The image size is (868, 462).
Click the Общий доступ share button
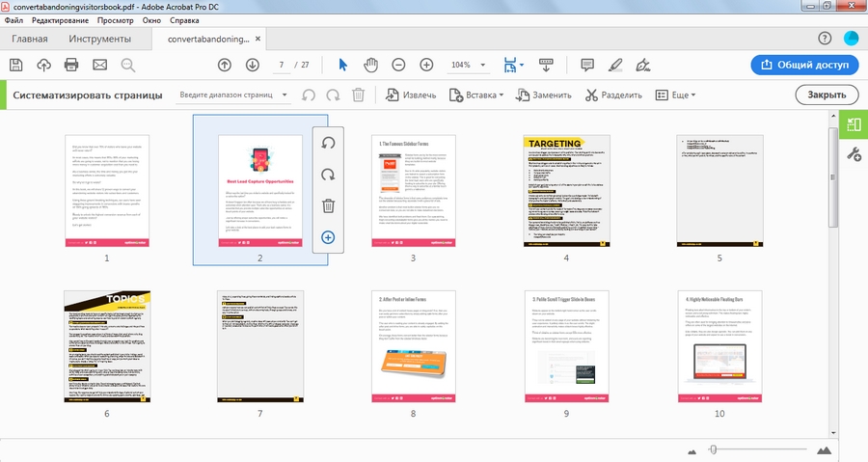point(803,65)
